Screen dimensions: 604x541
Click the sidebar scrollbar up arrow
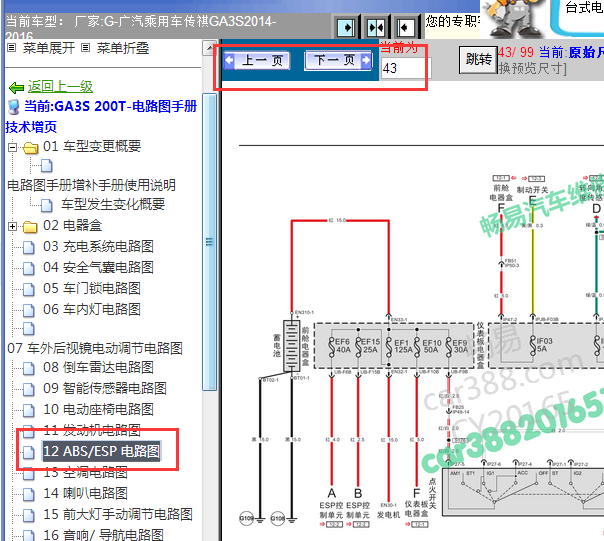pyautogui.click(x=210, y=48)
